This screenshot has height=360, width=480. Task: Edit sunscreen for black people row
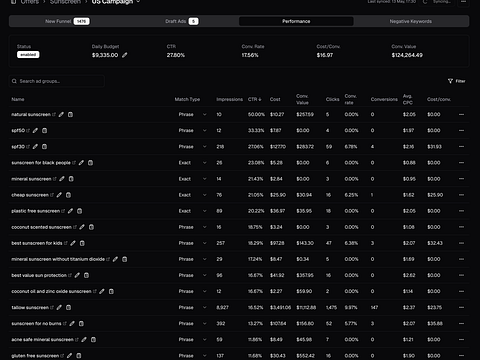pyautogui.click(x=81, y=163)
